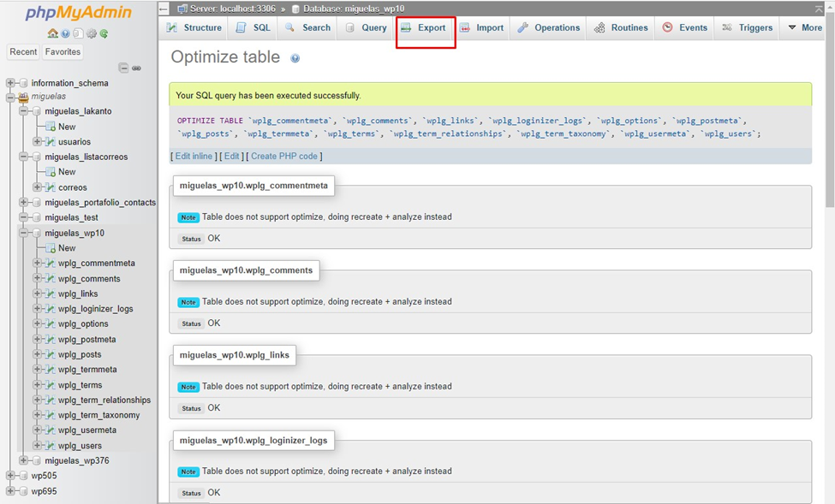Image resolution: width=835 pixels, height=504 pixels.
Task: Click Create PHP code link
Action: (284, 156)
